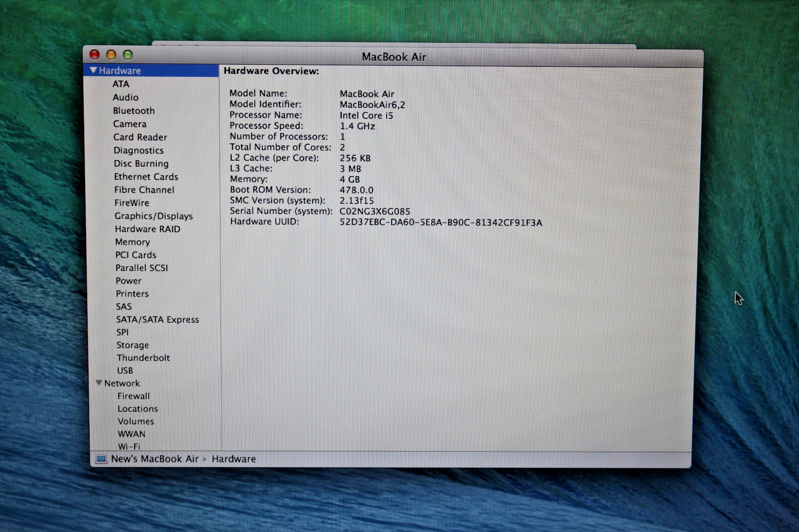Click the Total Number of Cores label
Image resolution: width=799 pixels, height=532 pixels.
click(x=281, y=147)
